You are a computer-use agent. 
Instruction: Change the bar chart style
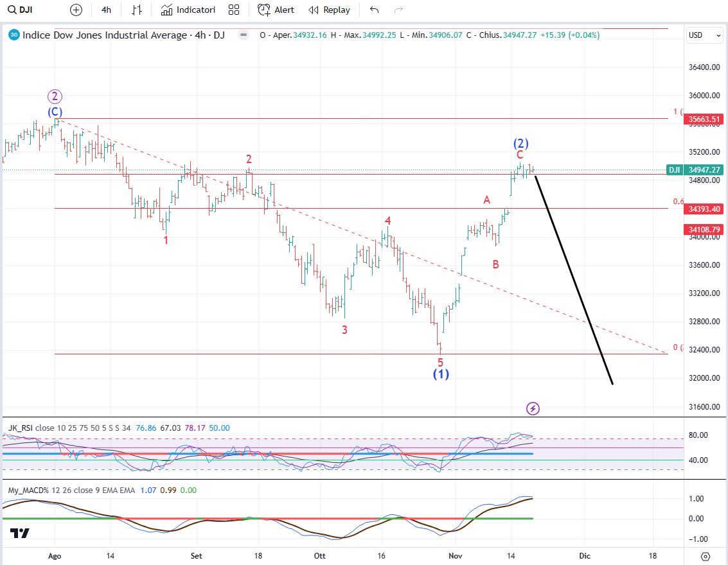click(x=137, y=10)
